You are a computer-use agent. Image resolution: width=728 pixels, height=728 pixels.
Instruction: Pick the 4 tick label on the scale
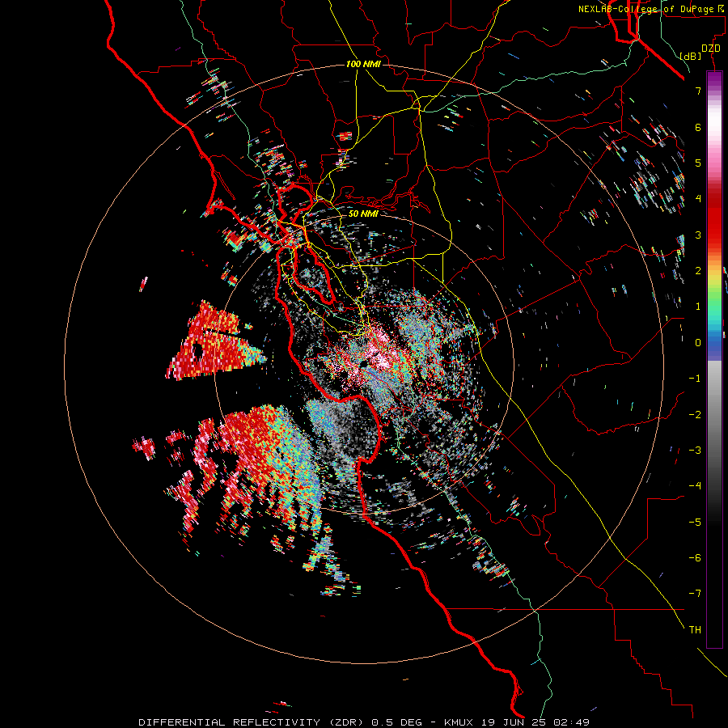[698, 199]
